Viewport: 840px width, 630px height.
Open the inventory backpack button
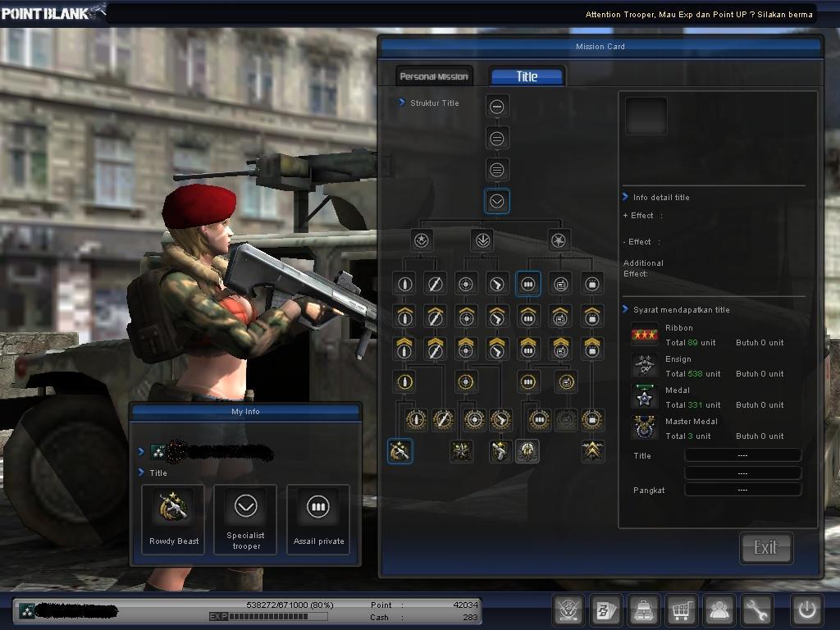[643, 609]
